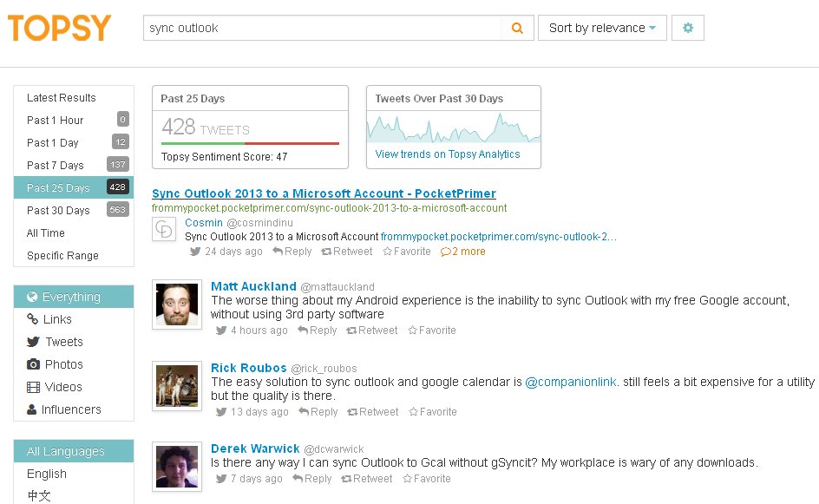Retweet Matt Auckland's tweet
This screenshot has width=819, height=504.
pyautogui.click(x=372, y=331)
